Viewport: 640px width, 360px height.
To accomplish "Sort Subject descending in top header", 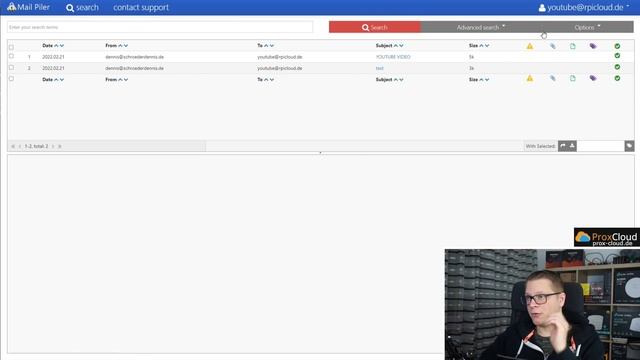I will [401, 46].
